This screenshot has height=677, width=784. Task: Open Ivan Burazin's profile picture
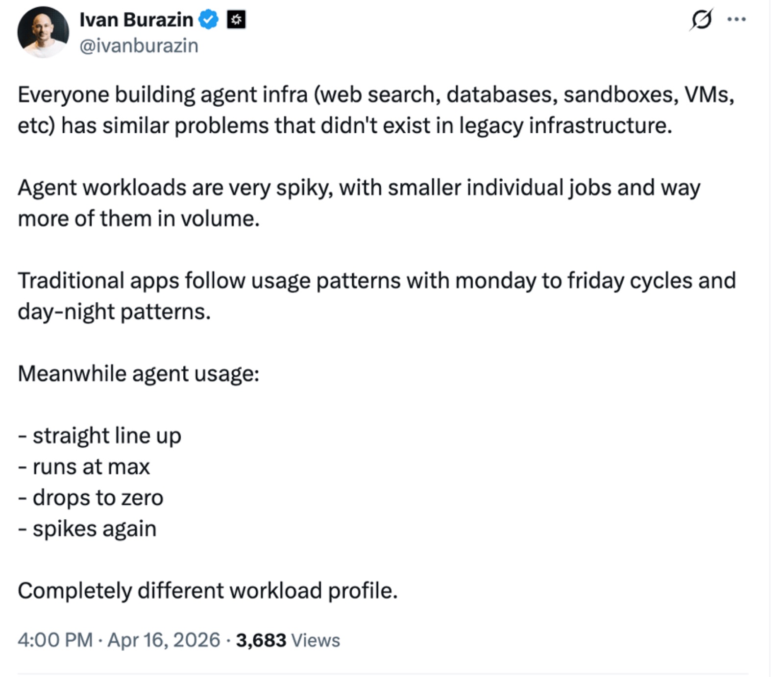43,32
